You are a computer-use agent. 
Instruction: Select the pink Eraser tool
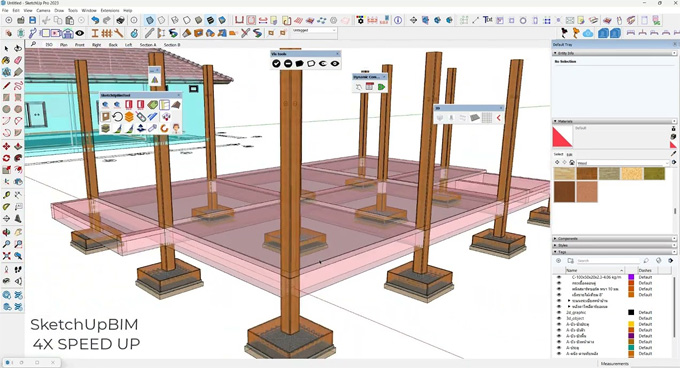tap(18, 60)
